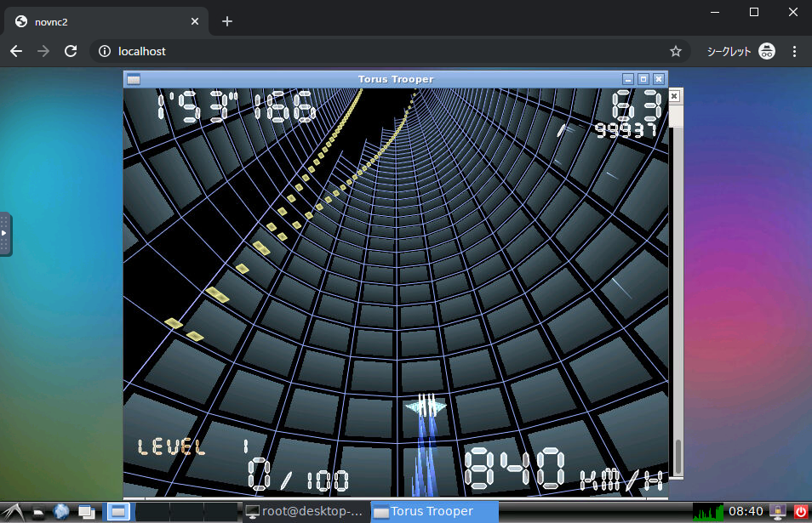Image resolution: width=812 pixels, height=523 pixels.
Task: Click the 99937 score display
Action: [625, 130]
